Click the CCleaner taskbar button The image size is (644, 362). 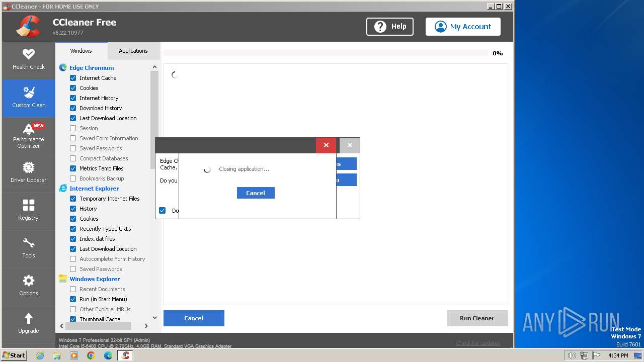pos(125,355)
